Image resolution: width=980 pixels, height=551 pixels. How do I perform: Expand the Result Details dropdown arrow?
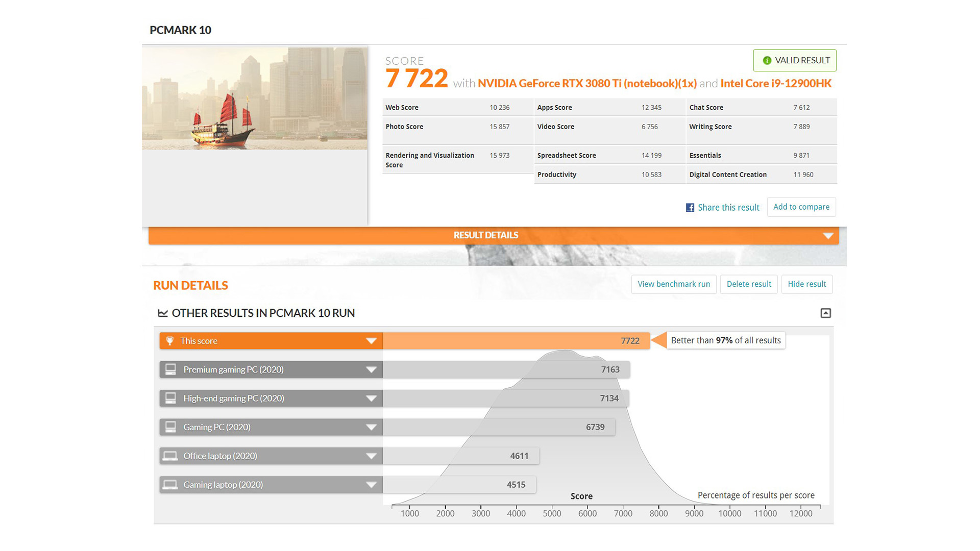(x=828, y=236)
